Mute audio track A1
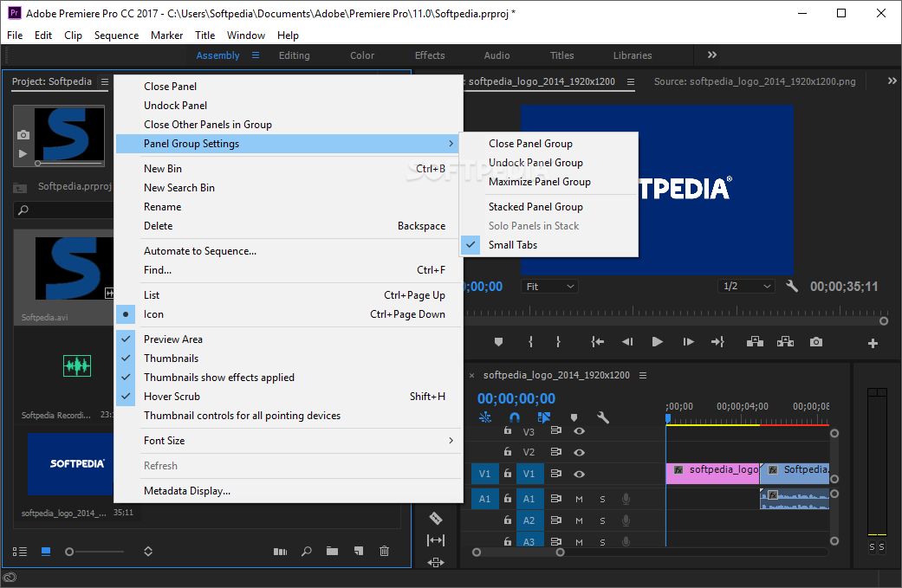This screenshot has width=902, height=588. point(580,499)
